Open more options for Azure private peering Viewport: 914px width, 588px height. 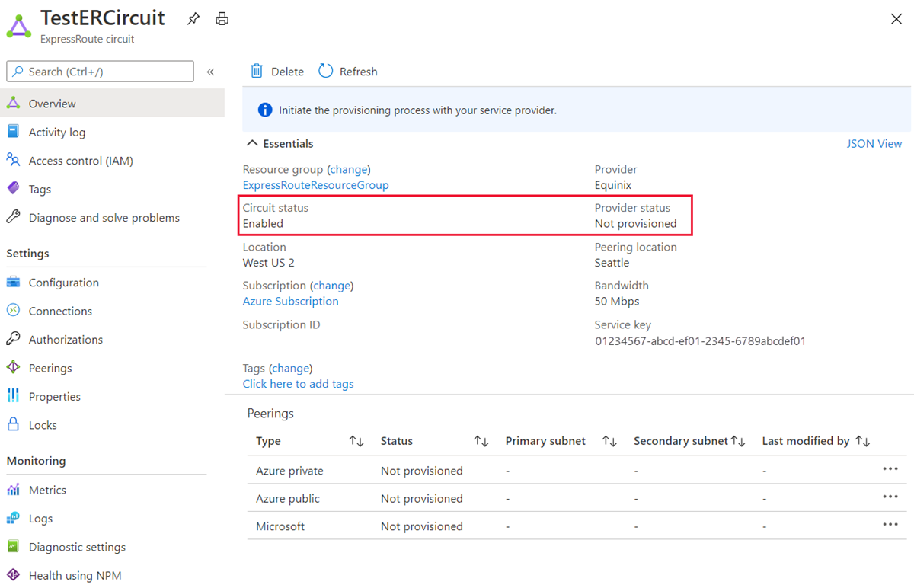click(x=890, y=469)
